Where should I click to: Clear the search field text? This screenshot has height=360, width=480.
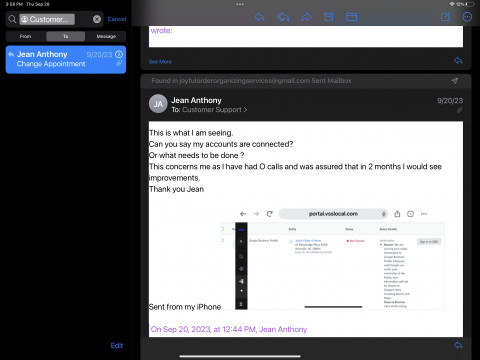pyautogui.click(x=97, y=19)
